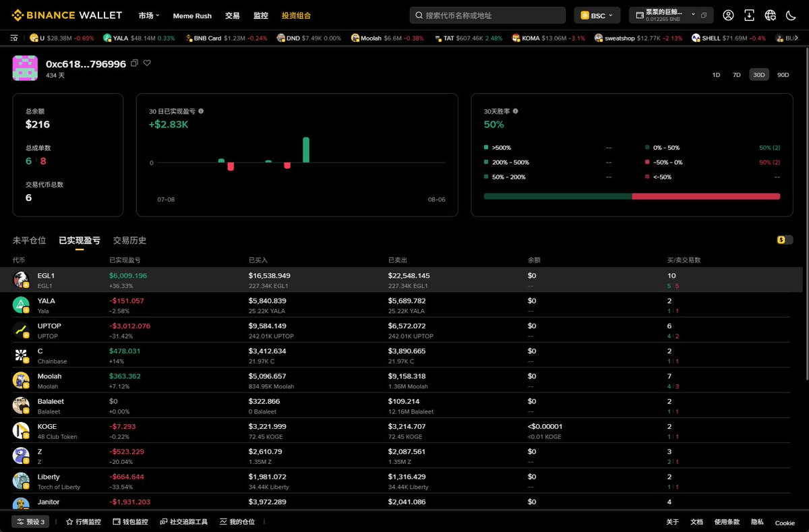Click the green win-rate bar segment
Screen dimensions: 809x532
point(558,196)
